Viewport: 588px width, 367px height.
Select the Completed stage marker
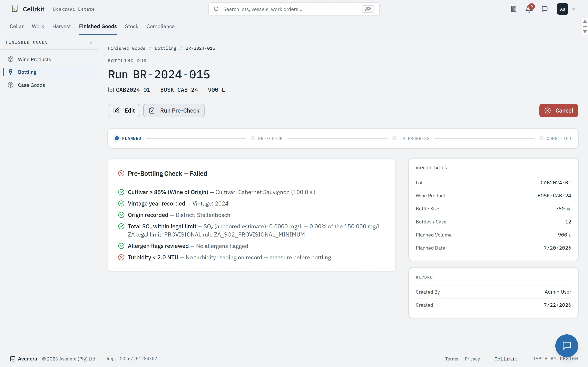[541, 138]
